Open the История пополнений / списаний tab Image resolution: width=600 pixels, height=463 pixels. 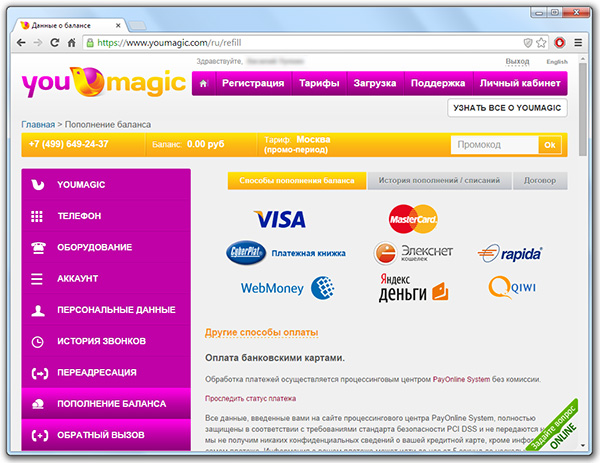pos(439,181)
